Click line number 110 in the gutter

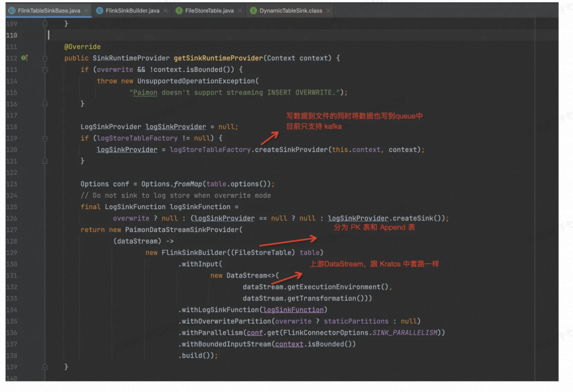coord(11,35)
